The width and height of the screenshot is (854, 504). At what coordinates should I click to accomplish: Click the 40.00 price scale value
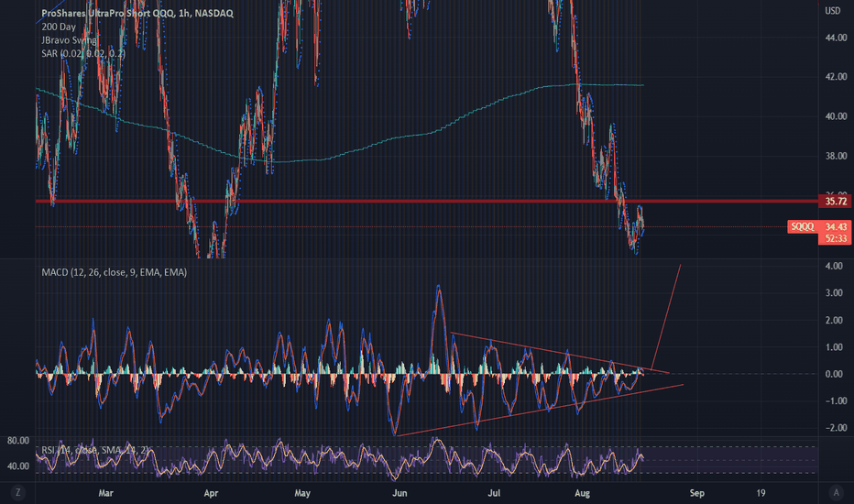coord(836,116)
